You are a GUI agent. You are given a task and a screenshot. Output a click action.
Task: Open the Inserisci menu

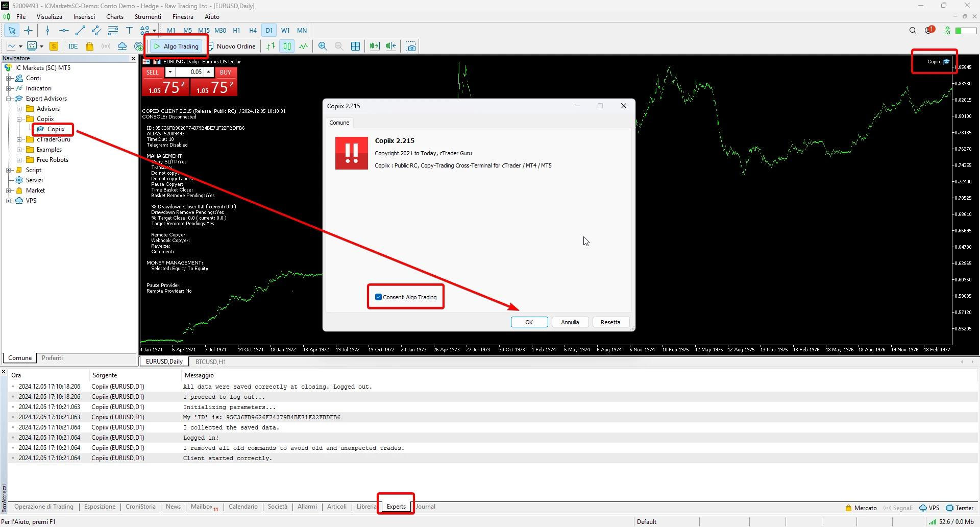click(x=84, y=17)
